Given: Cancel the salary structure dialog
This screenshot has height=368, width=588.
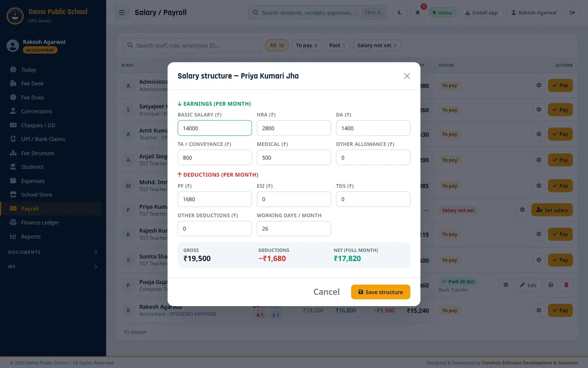Looking at the screenshot, I should (326, 292).
